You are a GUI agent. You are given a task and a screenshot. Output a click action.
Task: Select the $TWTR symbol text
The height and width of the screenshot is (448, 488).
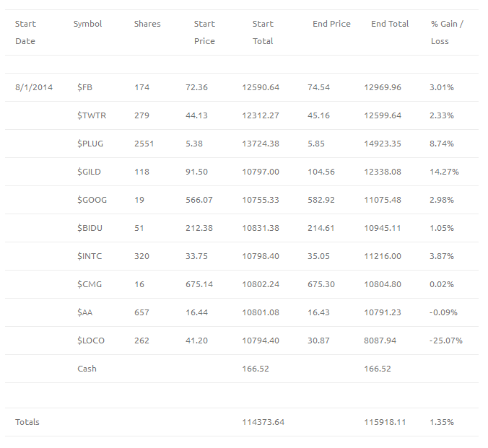click(92, 115)
